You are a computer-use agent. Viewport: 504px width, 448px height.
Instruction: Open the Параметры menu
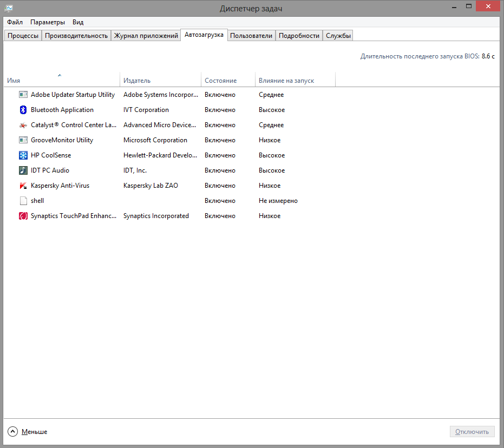click(48, 22)
